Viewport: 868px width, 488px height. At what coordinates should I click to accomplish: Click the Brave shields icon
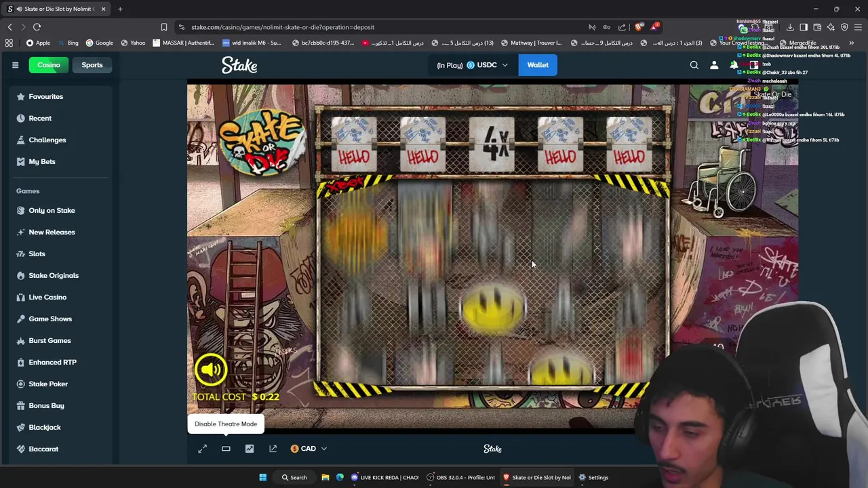(x=639, y=27)
